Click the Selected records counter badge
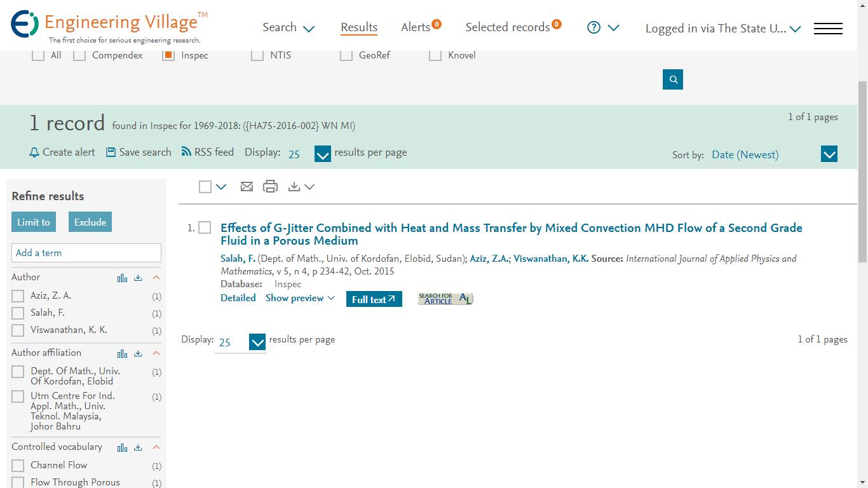Image resolution: width=868 pixels, height=488 pixels. pyautogui.click(x=557, y=24)
